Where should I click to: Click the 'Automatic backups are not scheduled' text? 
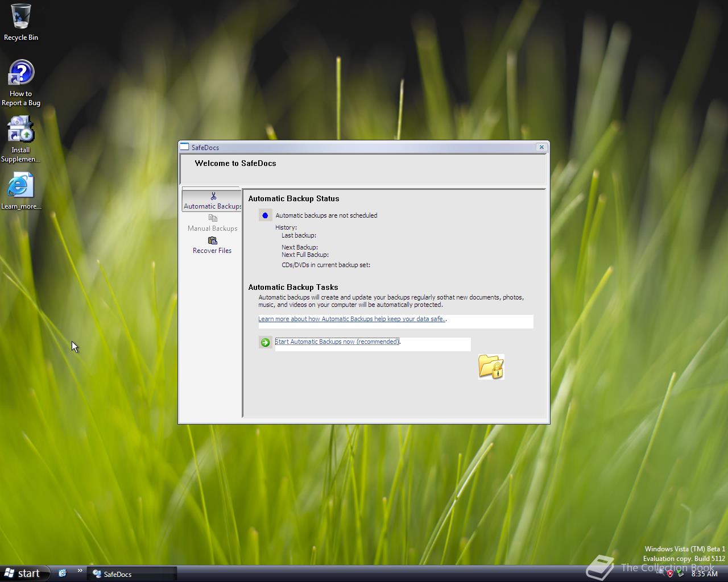coord(326,215)
